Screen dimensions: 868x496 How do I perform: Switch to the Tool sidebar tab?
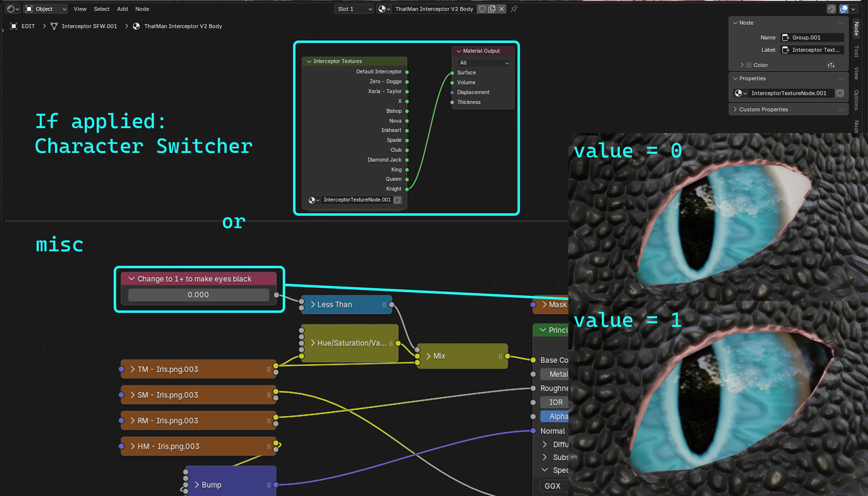pyautogui.click(x=856, y=51)
